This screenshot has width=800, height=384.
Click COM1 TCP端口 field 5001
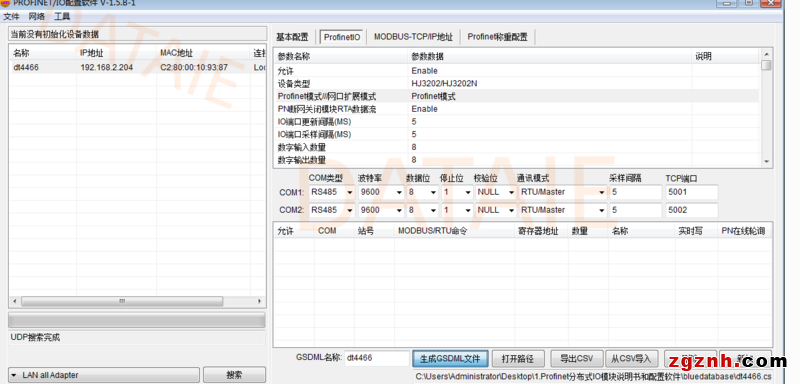coord(691,192)
